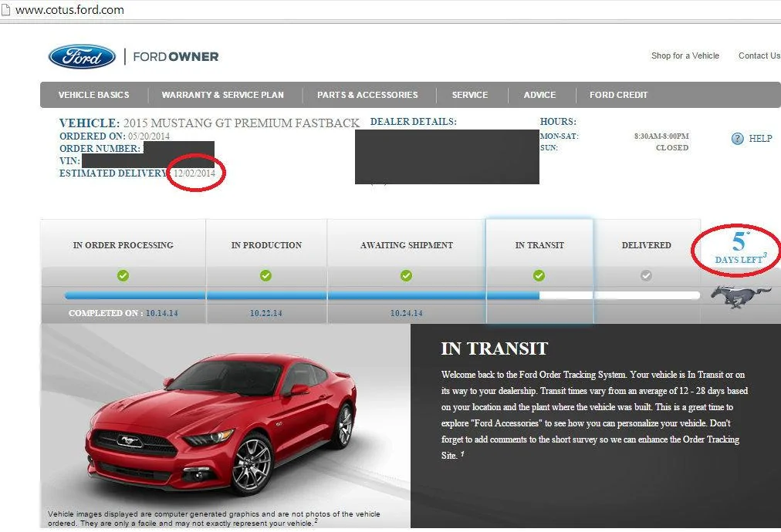Image resolution: width=781 pixels, height=532 pixels.
Task: Click the address bar URL www.cotus.ford.com
Action: (69, 10)
